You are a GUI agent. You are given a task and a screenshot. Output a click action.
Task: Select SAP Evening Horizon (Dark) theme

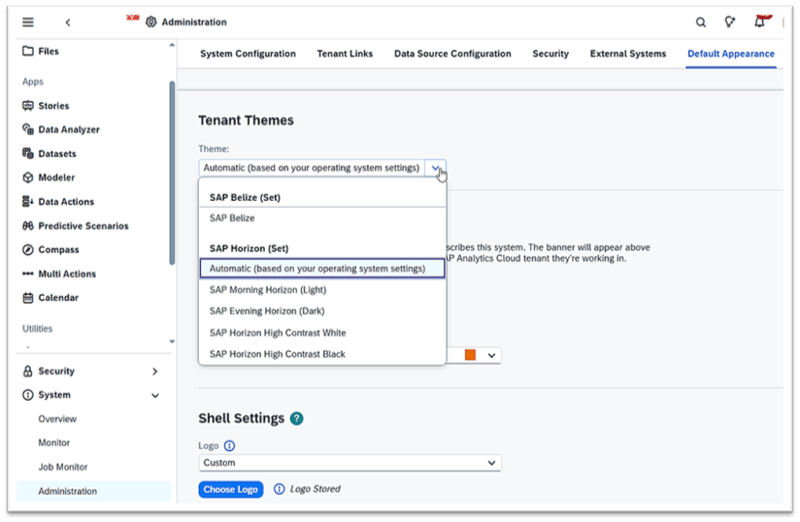(x=266, y=311)
